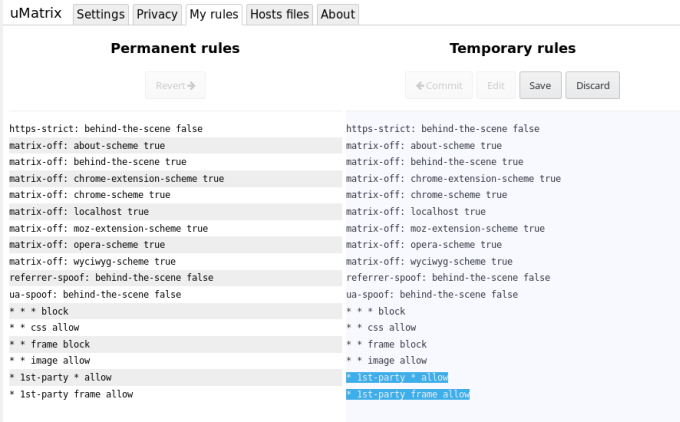Click the Commit button under Temporary rules
This screenshot has height=422, width=680.
tap(439, 85)
